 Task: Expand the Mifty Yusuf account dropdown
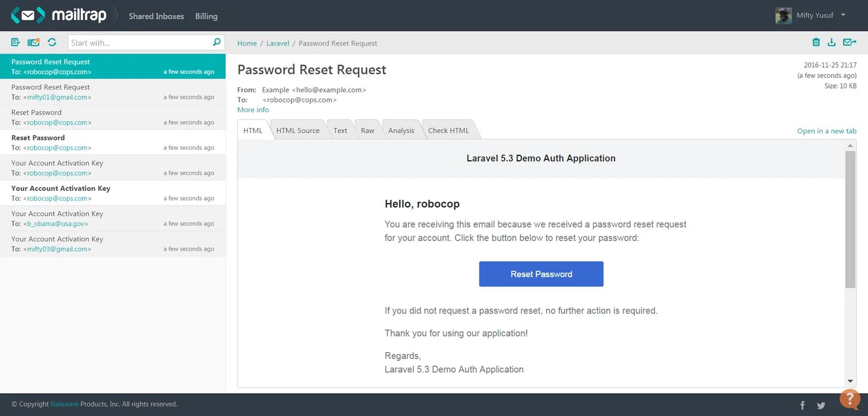coord(843,15)
